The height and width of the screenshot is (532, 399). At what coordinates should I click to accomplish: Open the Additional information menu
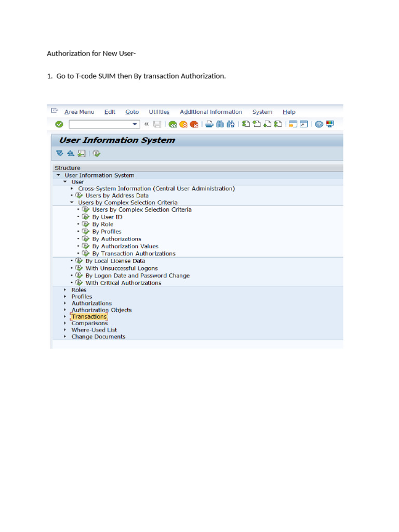(211, 112)
